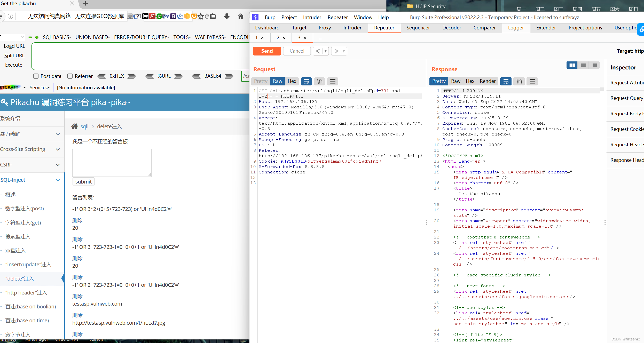644x343 pixels.
Task: Switch Response view to Render
Action: [x=488, y=81]
